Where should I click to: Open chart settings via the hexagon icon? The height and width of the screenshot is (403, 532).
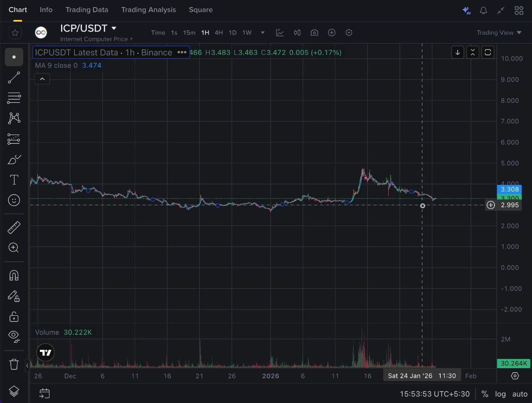349,32
